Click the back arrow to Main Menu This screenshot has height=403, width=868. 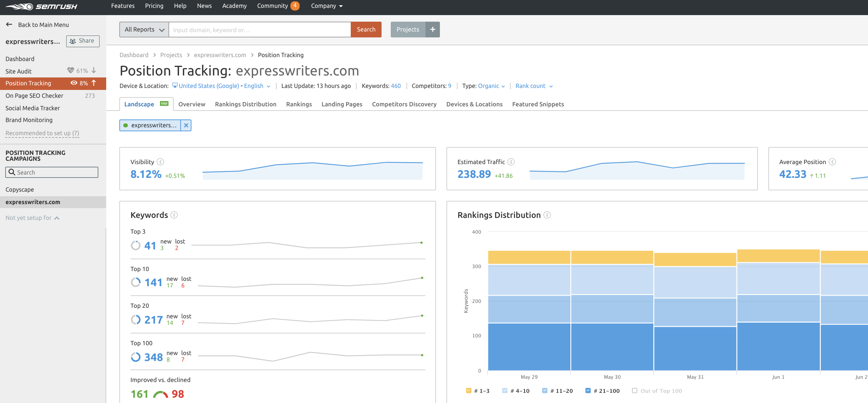point(9,25)
